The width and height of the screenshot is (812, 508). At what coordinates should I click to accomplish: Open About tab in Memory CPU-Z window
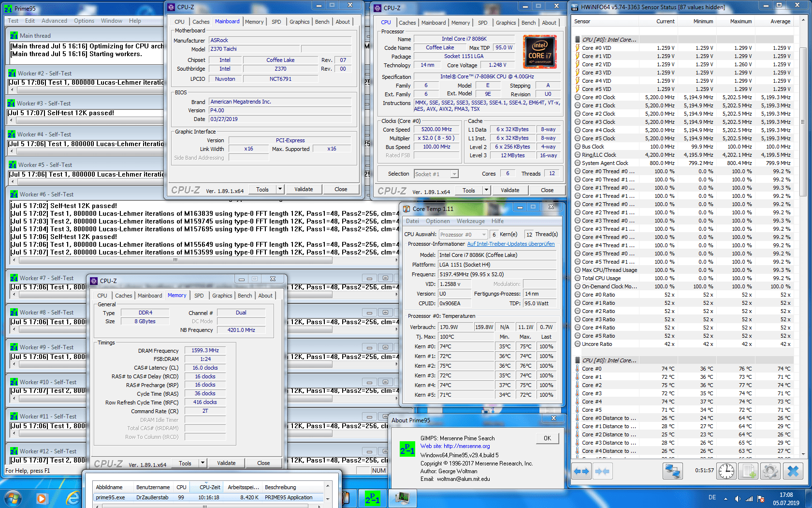click(265, 296)
